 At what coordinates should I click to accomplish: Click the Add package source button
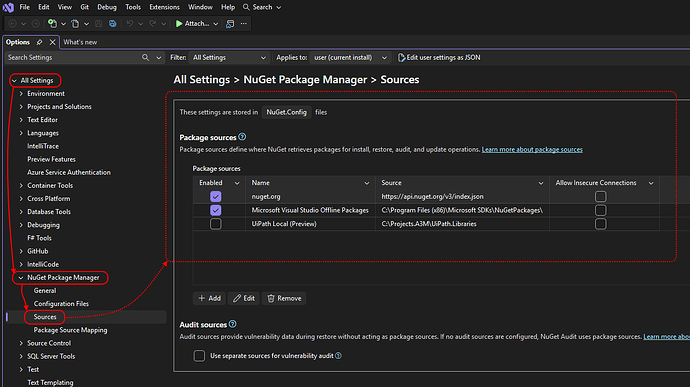point(209,299)
